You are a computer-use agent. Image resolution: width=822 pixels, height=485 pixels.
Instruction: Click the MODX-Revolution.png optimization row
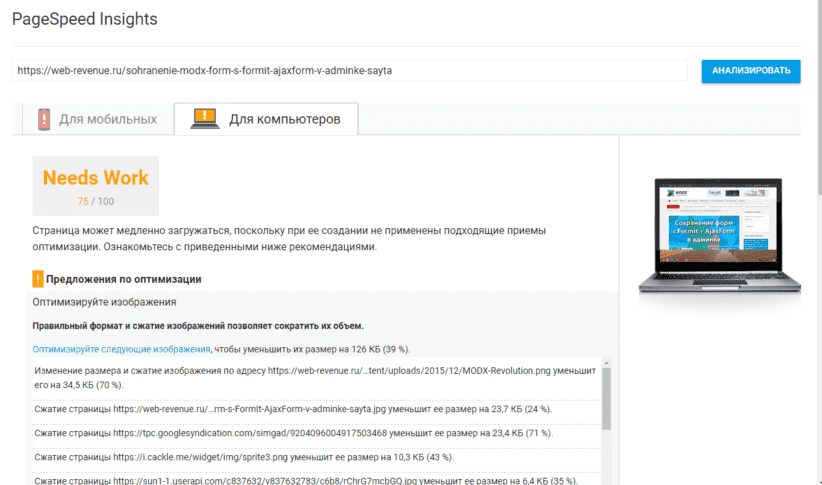[x=316, y=378]
